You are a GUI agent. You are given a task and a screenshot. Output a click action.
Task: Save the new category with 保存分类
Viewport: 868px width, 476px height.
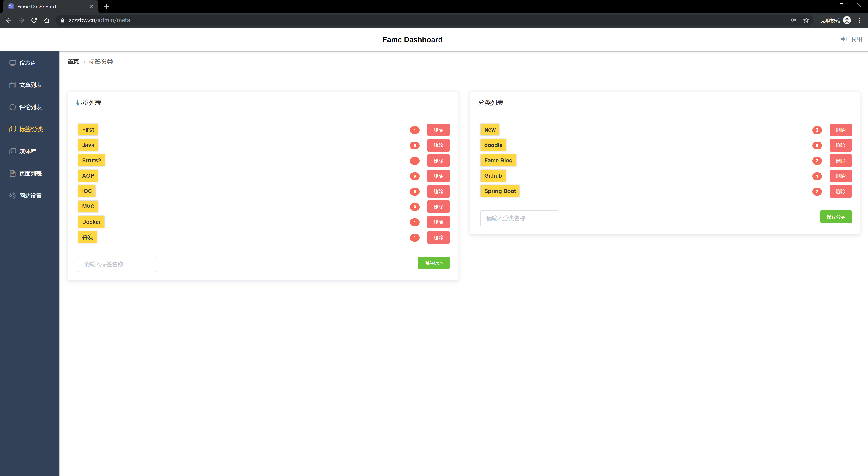tap(836, 217)
